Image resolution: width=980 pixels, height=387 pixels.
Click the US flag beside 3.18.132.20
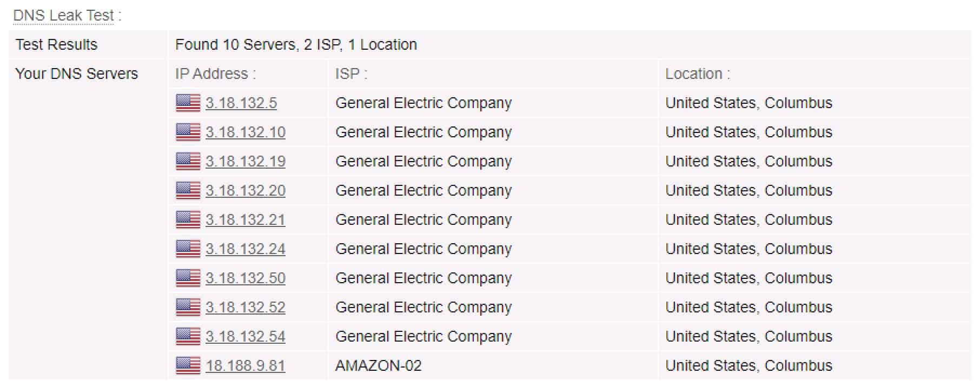tap(188, 190)
